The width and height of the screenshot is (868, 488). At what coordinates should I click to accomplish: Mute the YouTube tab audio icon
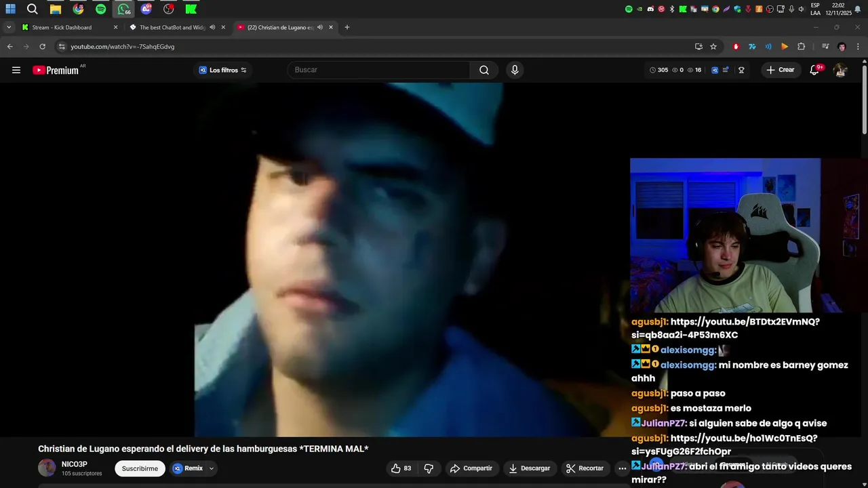tap(320, 27)
